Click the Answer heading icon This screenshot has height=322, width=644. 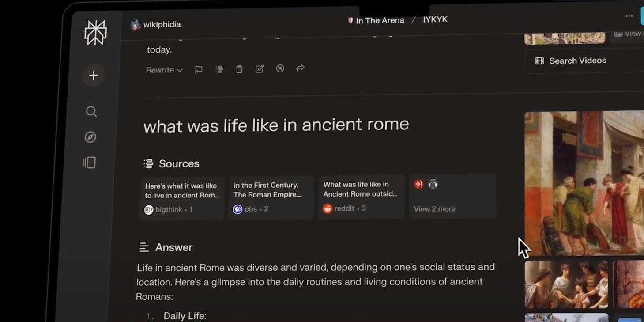click(144, 247)
